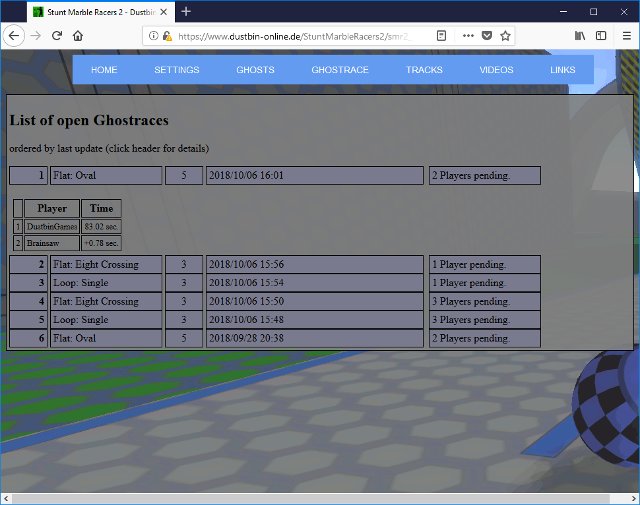This screenshot has width=640, height=505.
Task: Close the Stunt Marble Racers 2 tab
Action: click(163, 12)
